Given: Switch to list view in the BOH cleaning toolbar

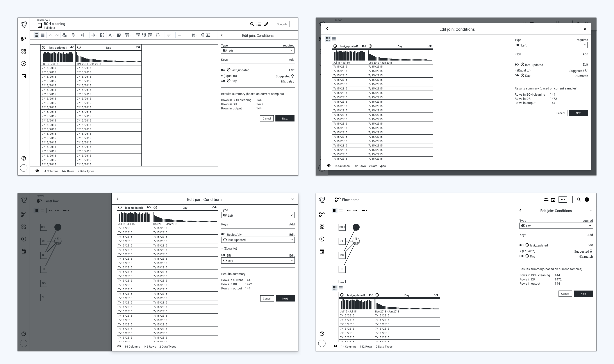Looking at the screenshot, I should pos(43,35).
